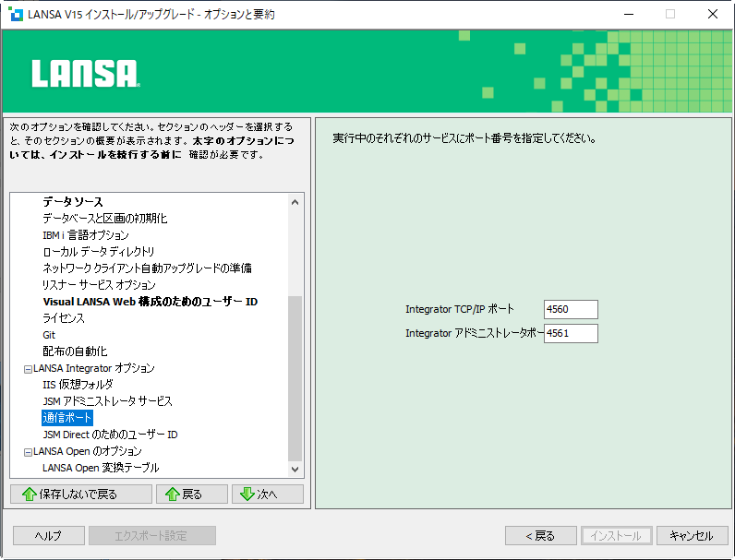735x560 pixels.
Task: Click the LANSA logo in the banner
Action: [x=86, y=74]
